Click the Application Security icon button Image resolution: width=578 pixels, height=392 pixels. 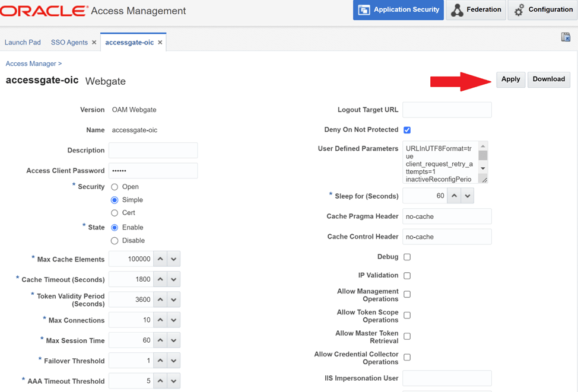(398, 10)
